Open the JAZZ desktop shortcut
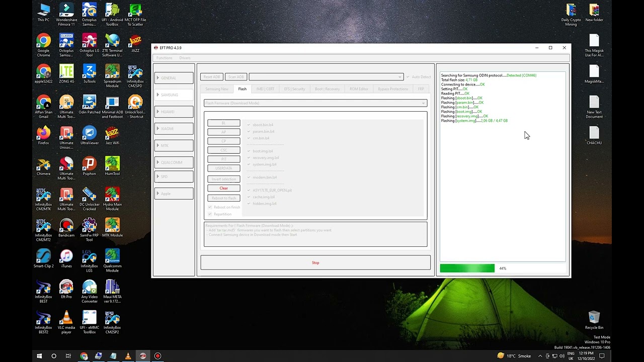This screenshot has width=644, height=362. [135, 43]
